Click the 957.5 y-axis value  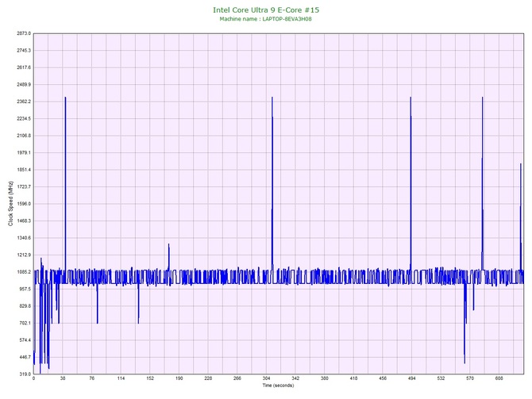click(x=25, y=289)
